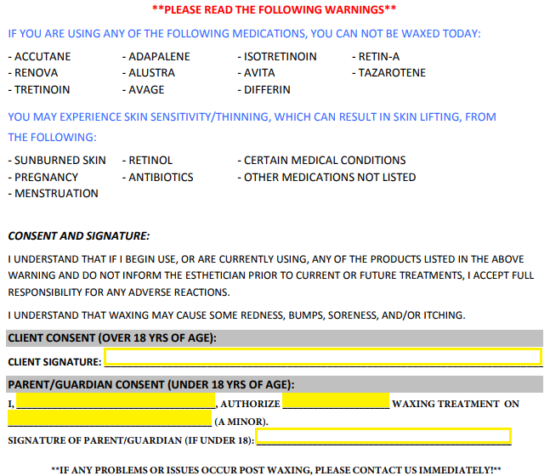Click the 'Parent/Guardian Consent (Under 18 yrs of age)' header bar
Viewport: 550px width, 476px height.
(x=274, y=384)
